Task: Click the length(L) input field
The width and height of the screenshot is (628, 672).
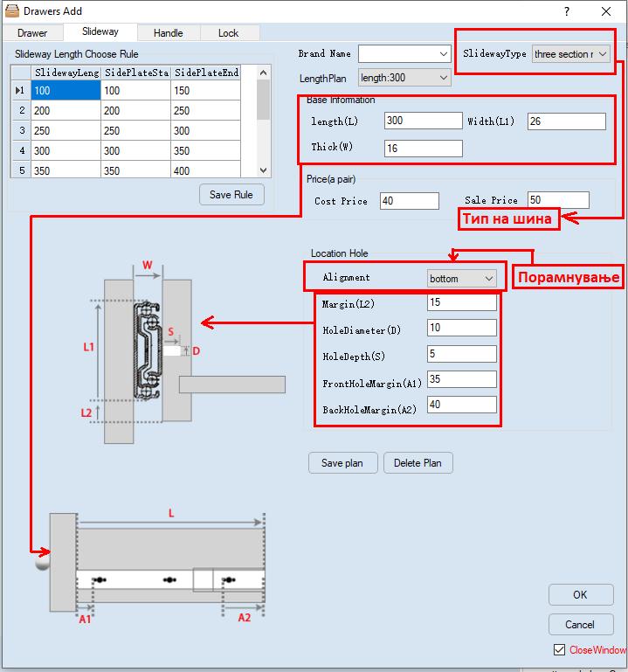Action: (x=424, y=121)
